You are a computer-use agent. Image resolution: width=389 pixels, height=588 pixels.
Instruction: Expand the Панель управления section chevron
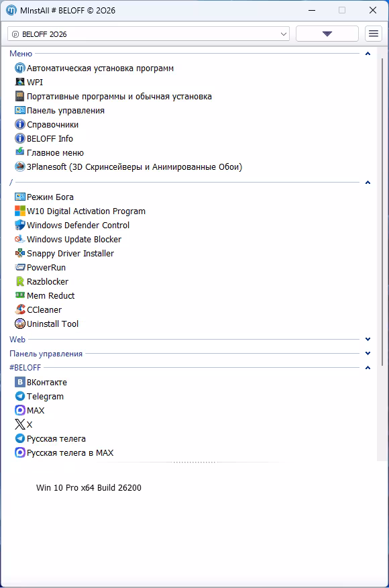368,353
